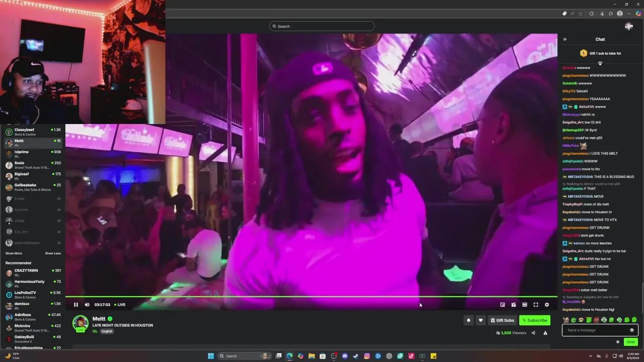Click the Gift 1 sub banner
Image resolution: width=644 pixels, height=362 pixels.
click(x=600, y=53)
